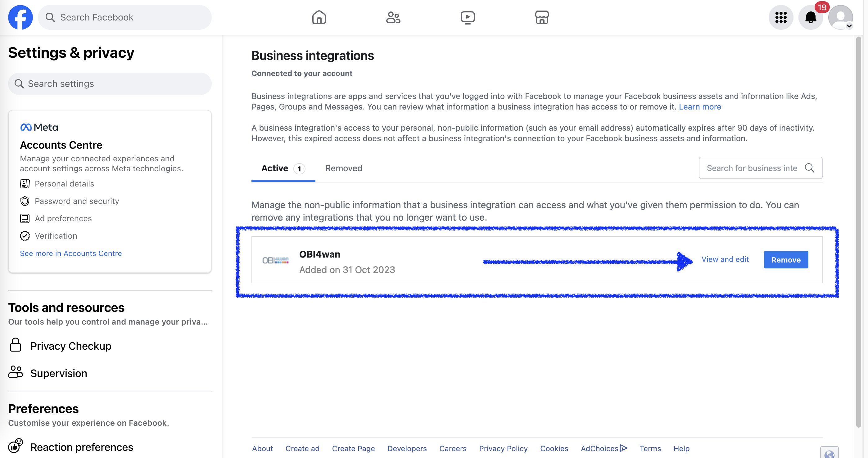Click the Help footer link
Viewport: 868px width, 458px height.
click(681, 448)
